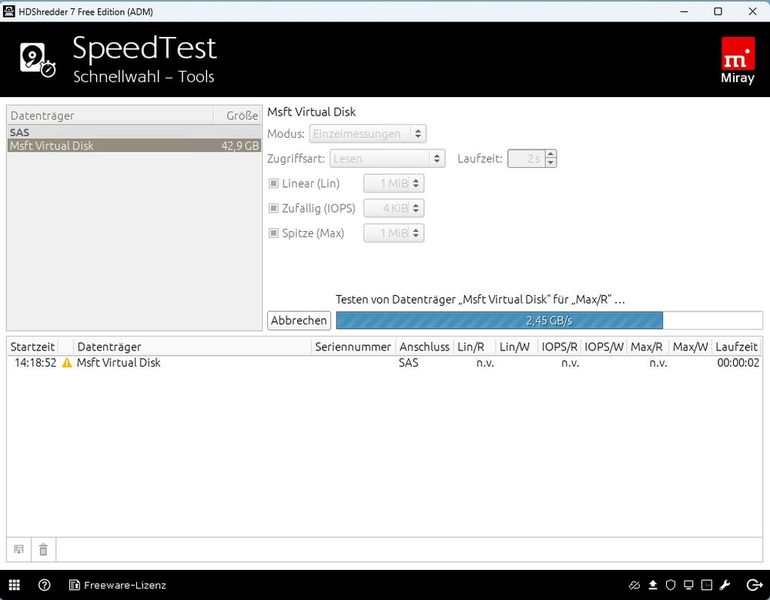Click the yellow warning icon in result row

click(x=67, y=363)
